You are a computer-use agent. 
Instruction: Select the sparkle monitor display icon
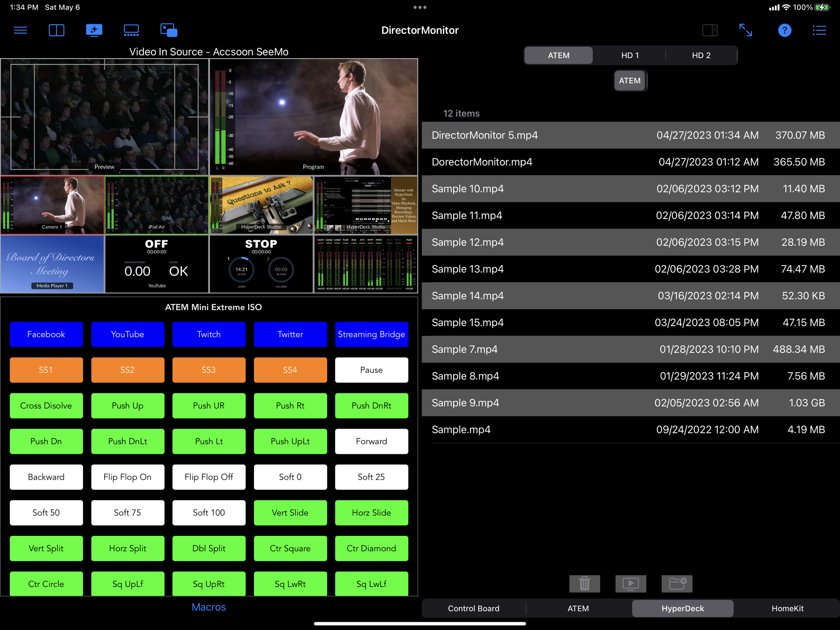94,30
